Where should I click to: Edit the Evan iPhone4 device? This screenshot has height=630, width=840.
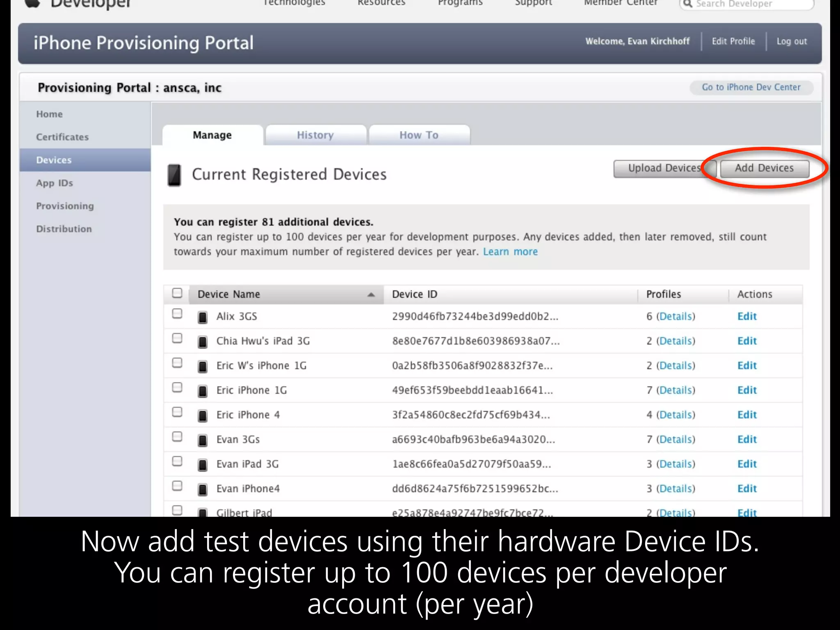[x=747, y=489]
